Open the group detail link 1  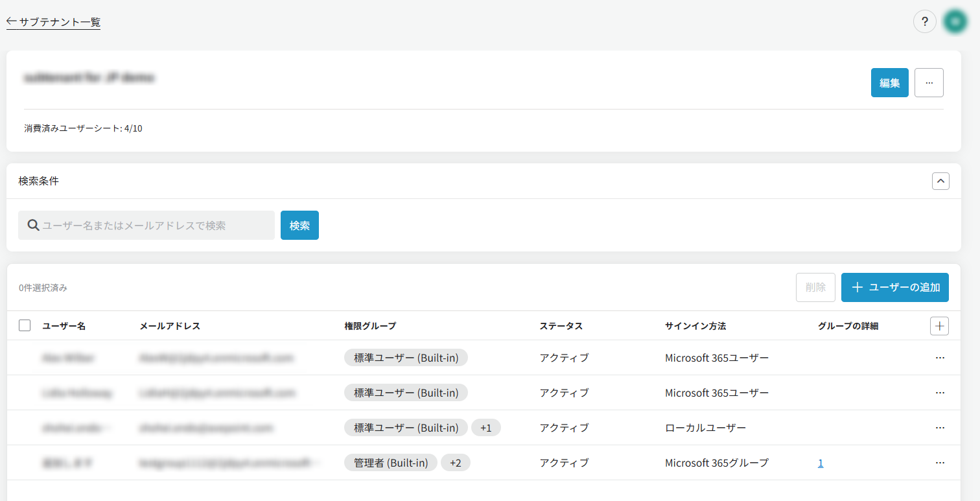pos(821,463)
